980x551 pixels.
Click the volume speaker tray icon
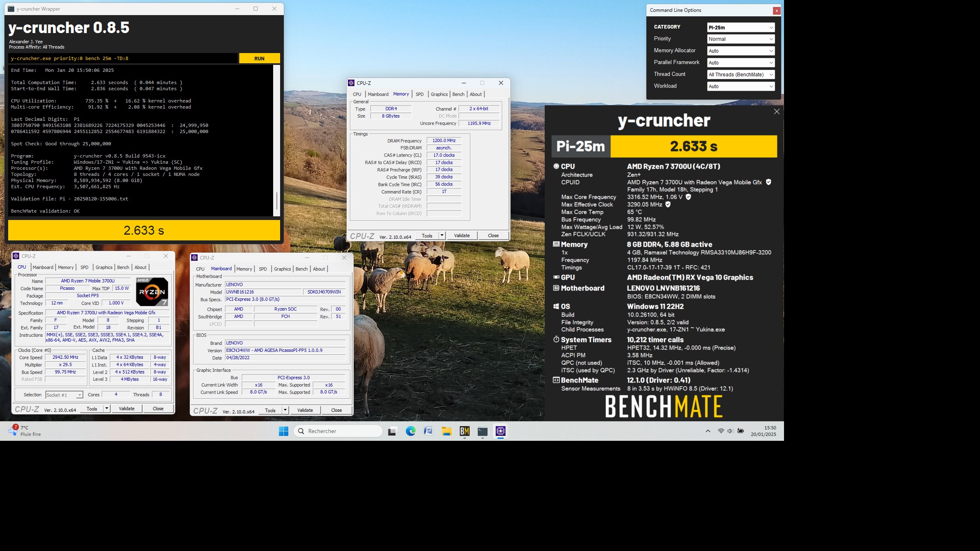tap(730, 431)
